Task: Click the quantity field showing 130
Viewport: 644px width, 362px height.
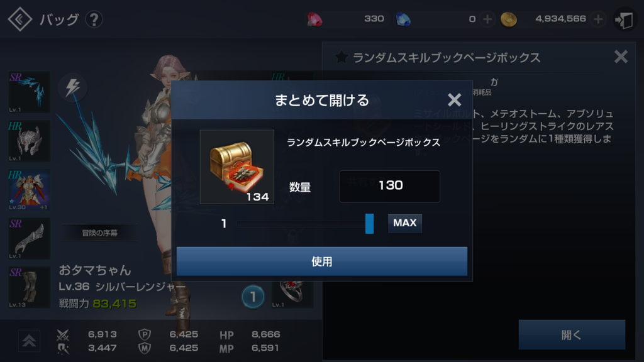Action: pyautogui.click(x=390, y=186)
